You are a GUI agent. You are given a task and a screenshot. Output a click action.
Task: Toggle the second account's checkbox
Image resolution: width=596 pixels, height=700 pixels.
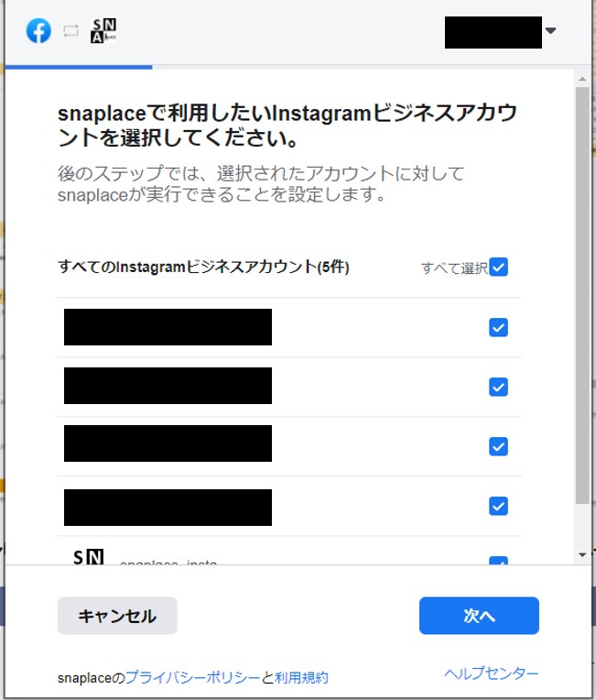pos(498,387)
